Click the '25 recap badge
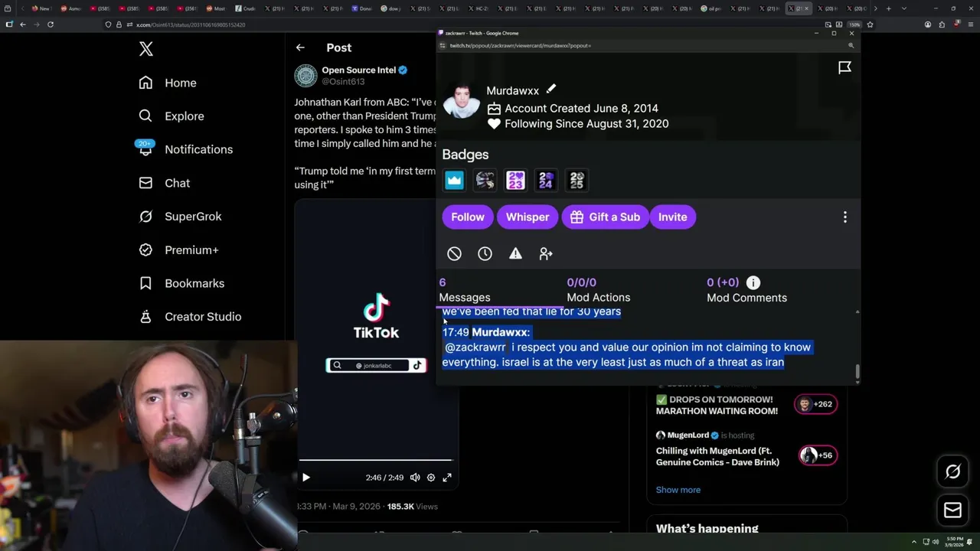This screenshot has width=980, height=551. pyautogui.click(x=577, y=180)
